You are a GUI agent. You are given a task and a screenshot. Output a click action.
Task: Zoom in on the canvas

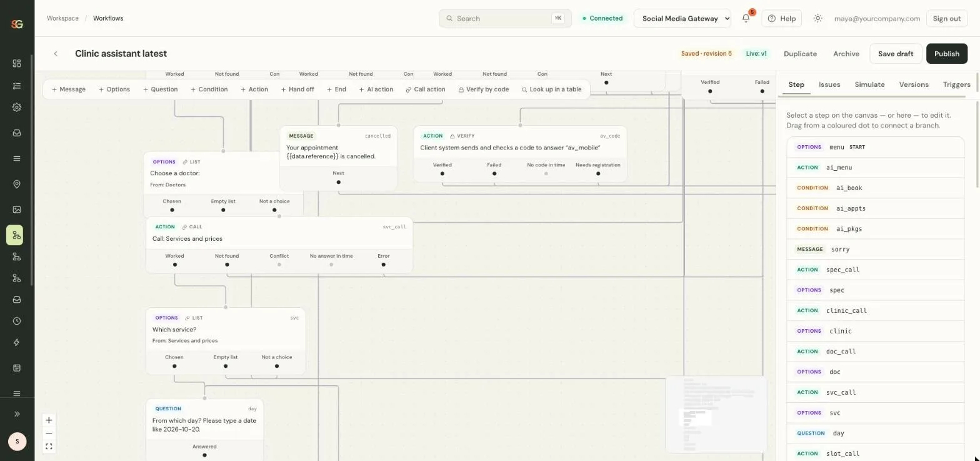tap(49, 420)
